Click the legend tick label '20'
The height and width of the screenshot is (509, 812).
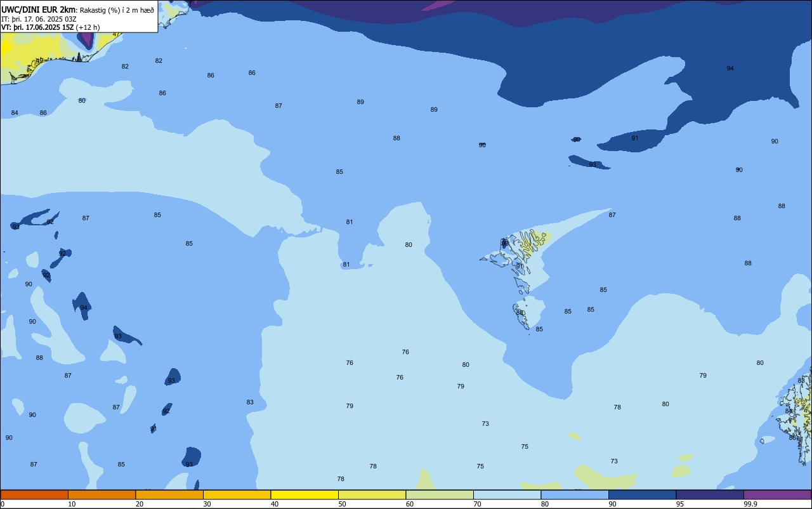coord(140,504)
